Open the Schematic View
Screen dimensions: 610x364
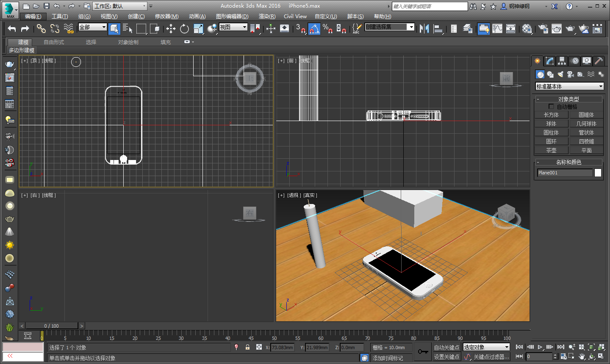point(511,28)
